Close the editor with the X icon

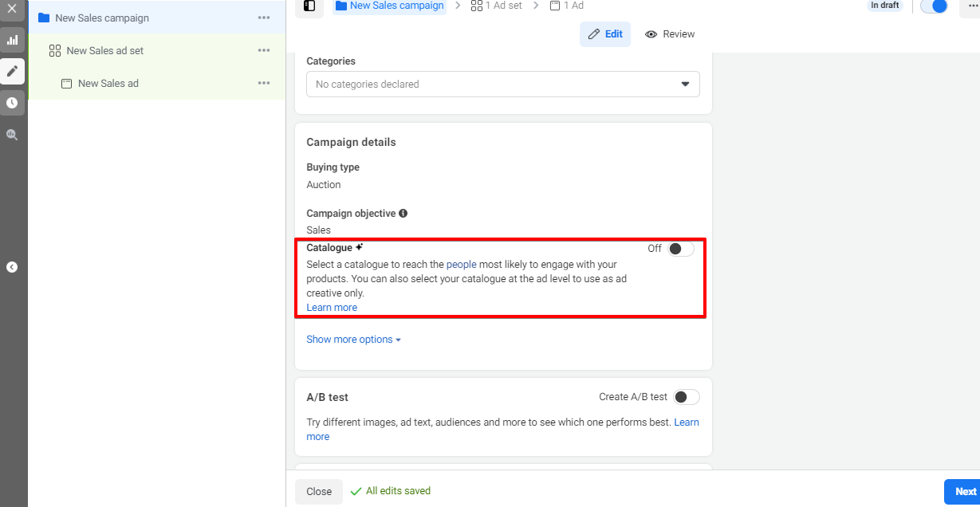click(x=12, y=9)
